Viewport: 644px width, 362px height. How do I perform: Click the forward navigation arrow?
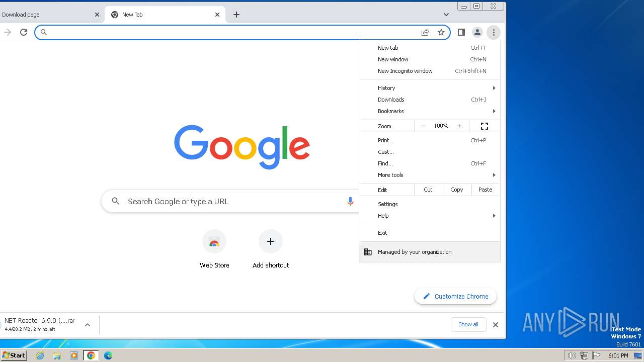8,32
